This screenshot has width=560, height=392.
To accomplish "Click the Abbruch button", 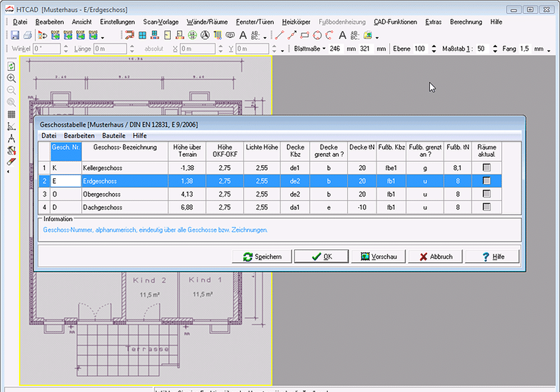I will pos(435,256).
